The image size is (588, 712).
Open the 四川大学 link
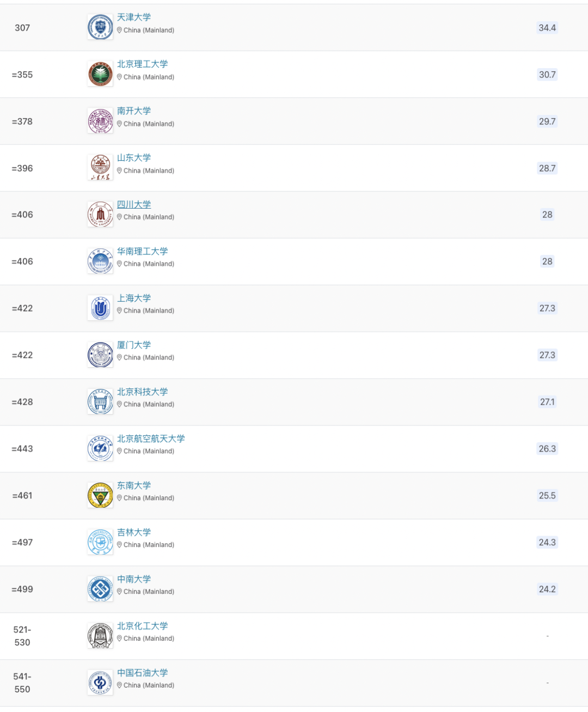(x=134, y=204)
